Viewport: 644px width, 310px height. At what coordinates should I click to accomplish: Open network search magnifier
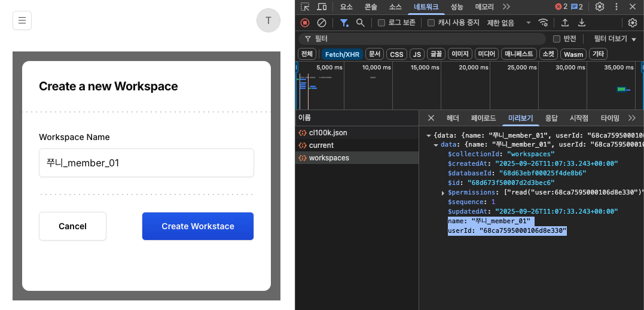(360, 23)
